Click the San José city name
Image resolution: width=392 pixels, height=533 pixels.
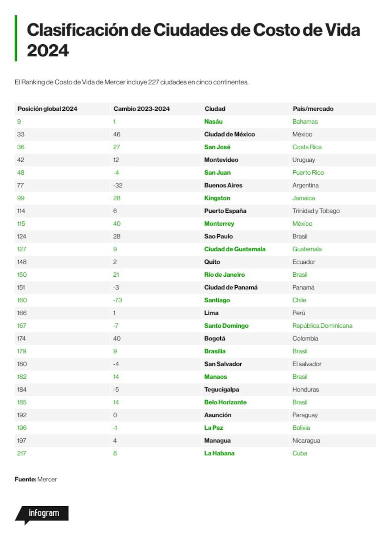click(217, 147)
